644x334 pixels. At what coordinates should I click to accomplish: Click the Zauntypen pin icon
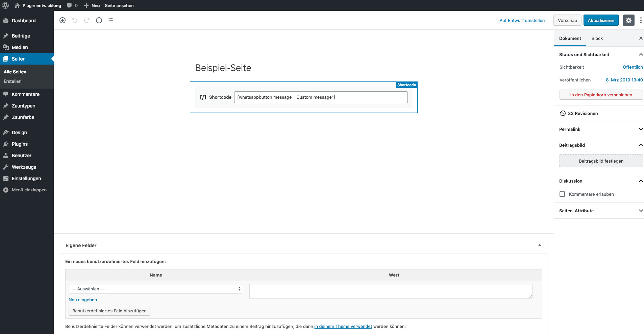pos(6,106)
